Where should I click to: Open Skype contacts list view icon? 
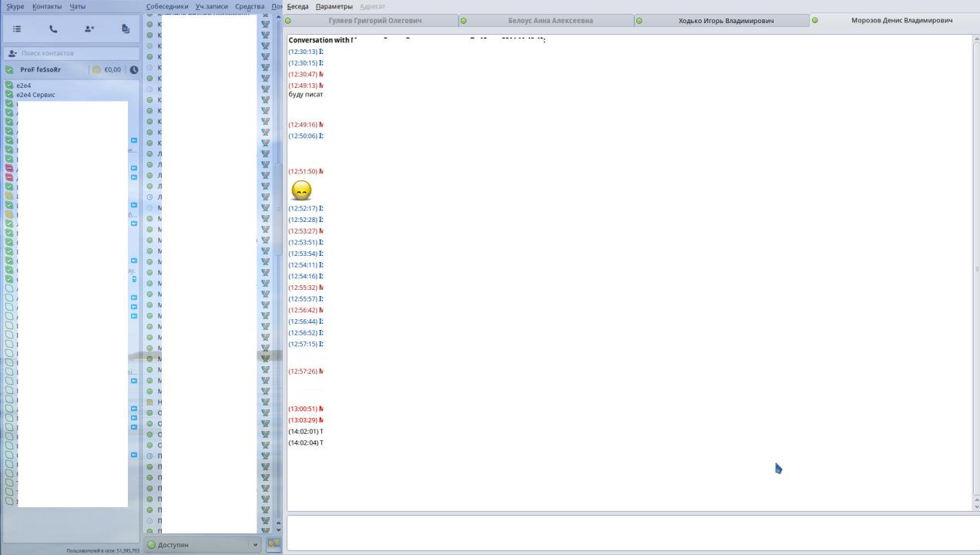[x=17, y=29]
